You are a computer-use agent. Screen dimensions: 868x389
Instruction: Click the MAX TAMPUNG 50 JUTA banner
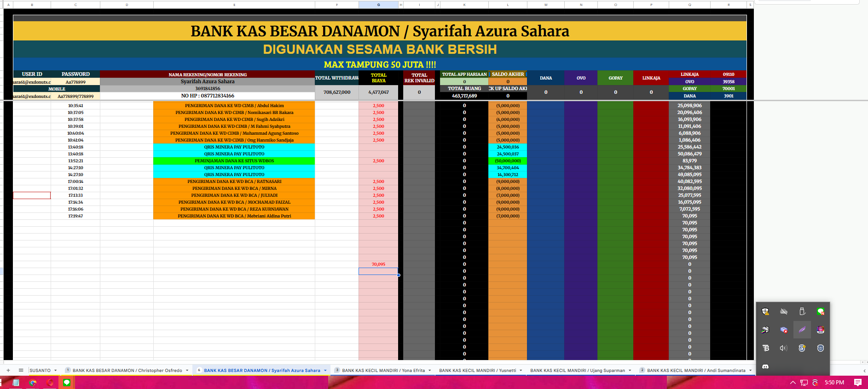pos(380,64)
